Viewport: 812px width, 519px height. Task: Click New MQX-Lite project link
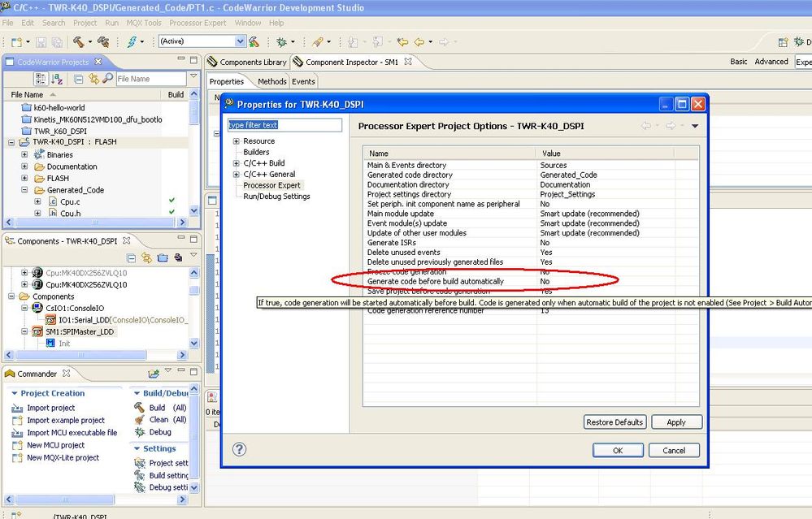pyautogui.click(x=63, y=457)
